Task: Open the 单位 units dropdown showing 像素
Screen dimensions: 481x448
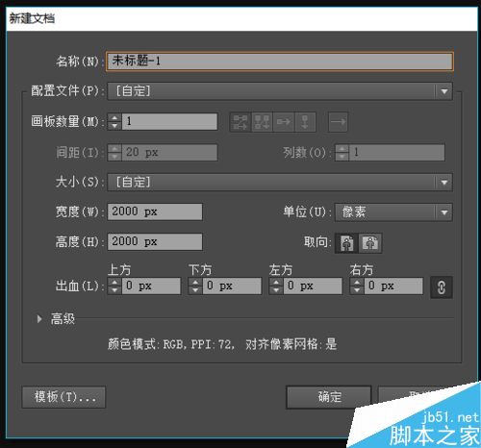Action: [393, 212]
